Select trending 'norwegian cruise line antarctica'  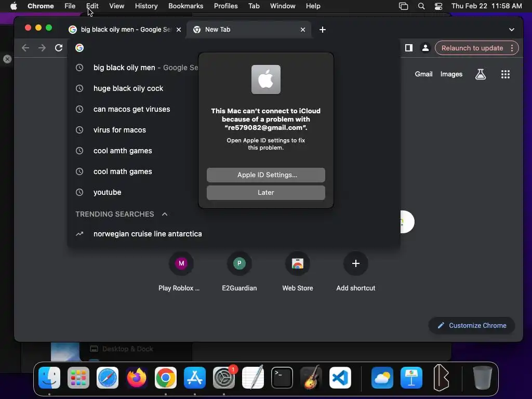234,234
